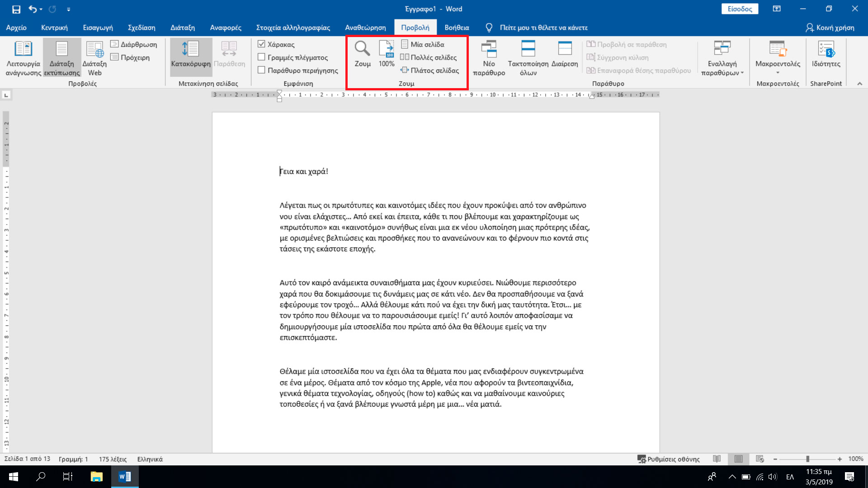Open File Explorer from taskbar
This screenshot has width=868, height=488.
(x=97, y=477)
